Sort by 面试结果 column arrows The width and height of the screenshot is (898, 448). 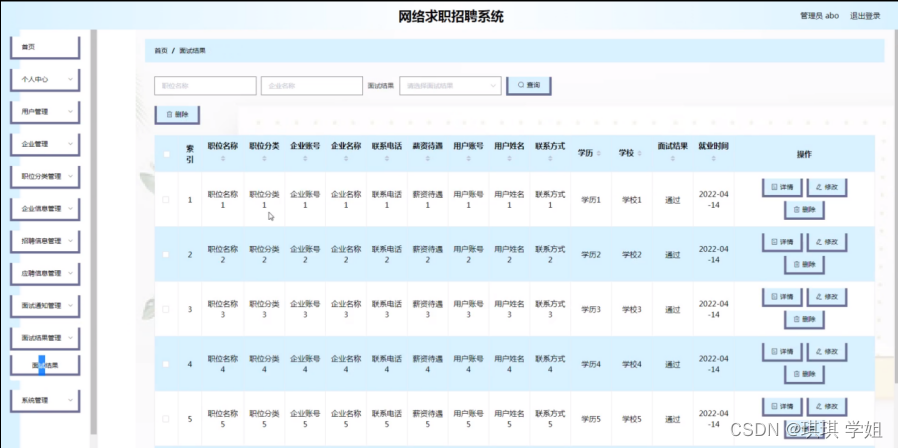click(672, 159)
